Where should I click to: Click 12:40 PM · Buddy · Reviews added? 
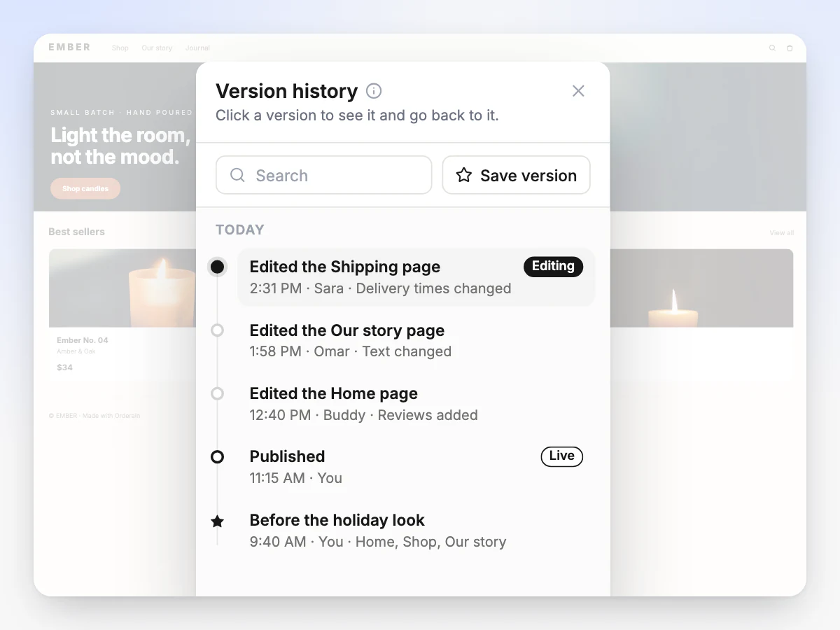pyautogui.click(x=363, y=415)
